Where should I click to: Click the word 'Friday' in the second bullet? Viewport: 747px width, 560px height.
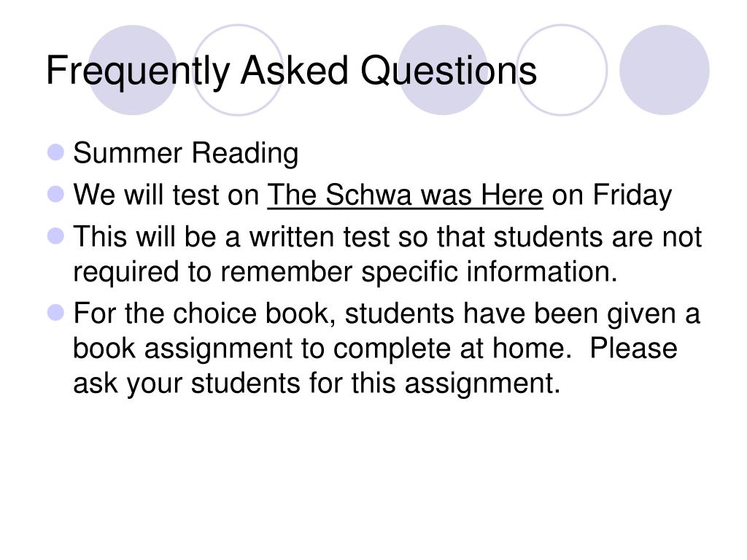point(632,195)
